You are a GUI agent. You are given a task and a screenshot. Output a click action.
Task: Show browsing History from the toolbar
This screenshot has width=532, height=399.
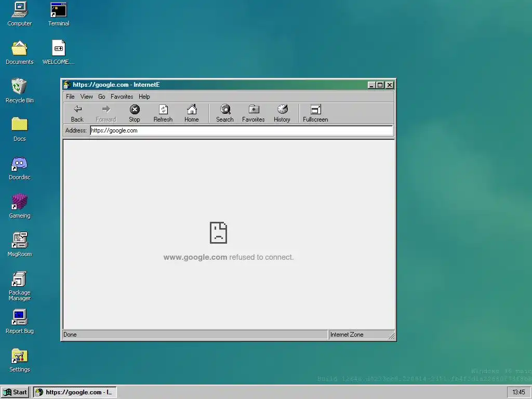pyautogui.click(x=282, y=113)
